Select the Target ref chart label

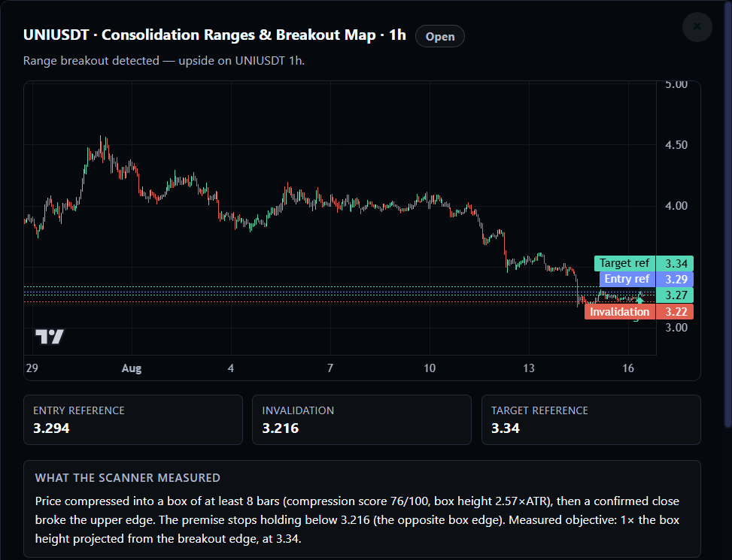pos(624,263)
